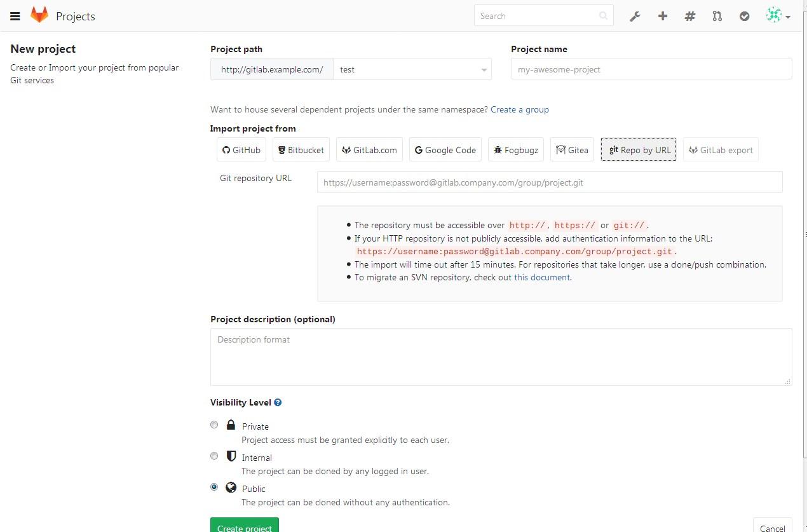The width and height of the screenshot is (807, 532).
Task: Click the Cancel button
Action: pyautogui.click(x=773, y=525)
